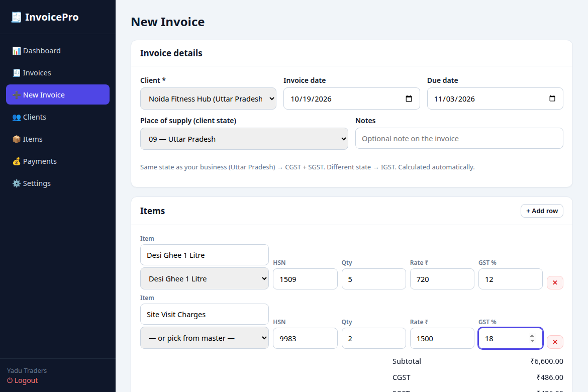
Task: Open the Settings page
Action: tap(58, 183)
